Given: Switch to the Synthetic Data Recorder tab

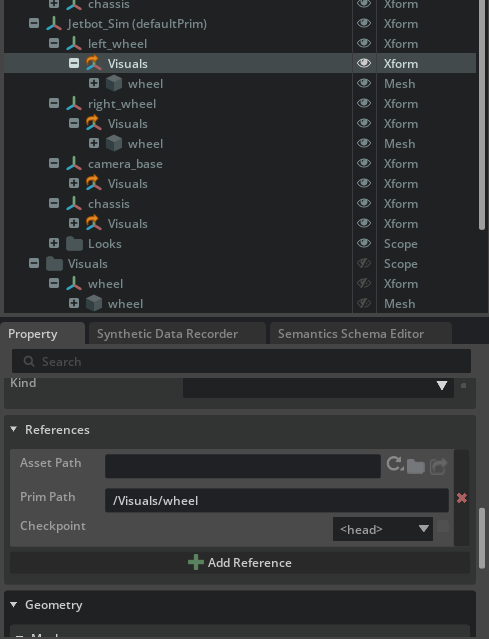Looking at the screenshot, I should coord(167,334).
